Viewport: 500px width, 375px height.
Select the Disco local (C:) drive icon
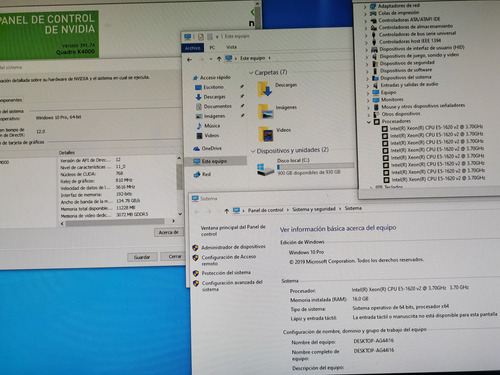coord(266,169)
